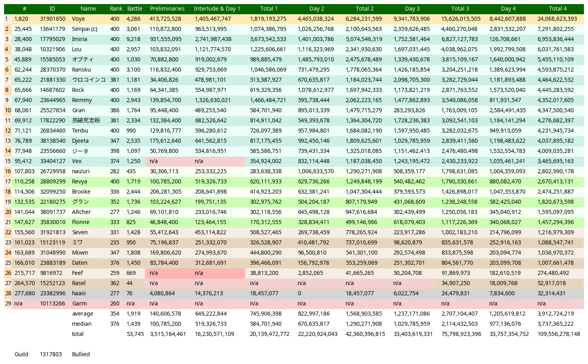
Task: Select the guild ID '1317803'
Action: point(51,354)
